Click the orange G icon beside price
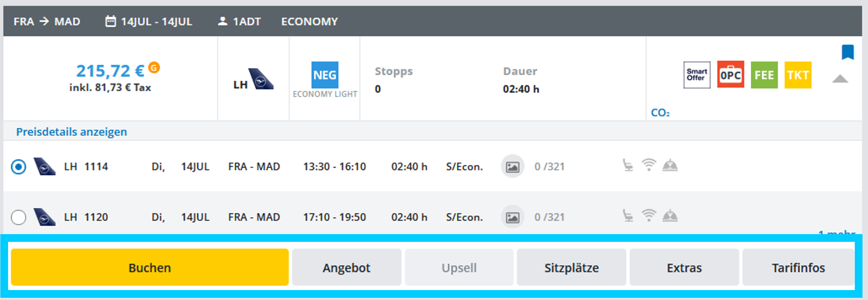 154,68
